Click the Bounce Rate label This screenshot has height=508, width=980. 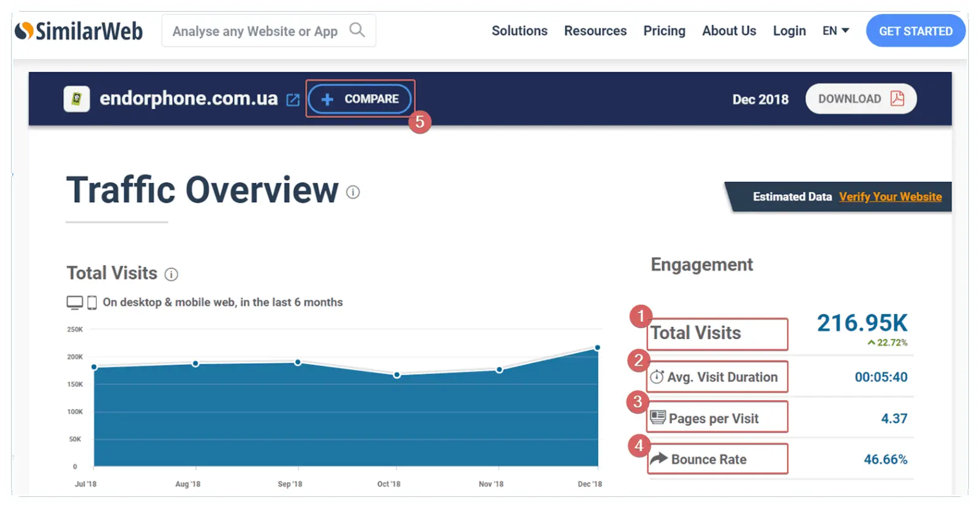point(709,459)
